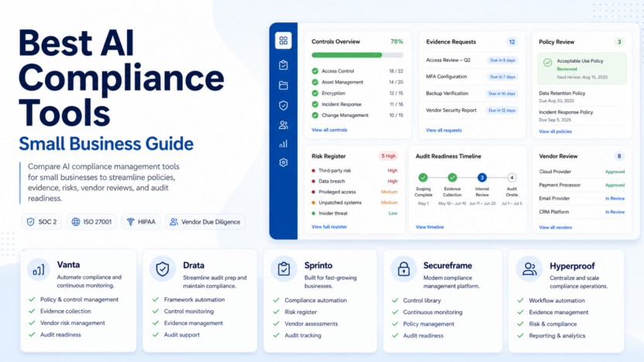Screen dimensions: 644x362
Task: Select the Privileged access risk row
Action: click(x=355, y=192)
